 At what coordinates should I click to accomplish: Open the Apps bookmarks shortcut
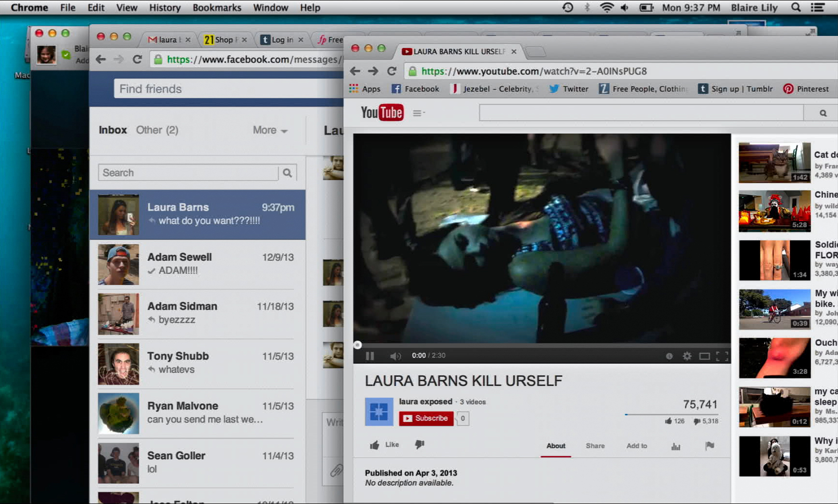coord(364,89)
